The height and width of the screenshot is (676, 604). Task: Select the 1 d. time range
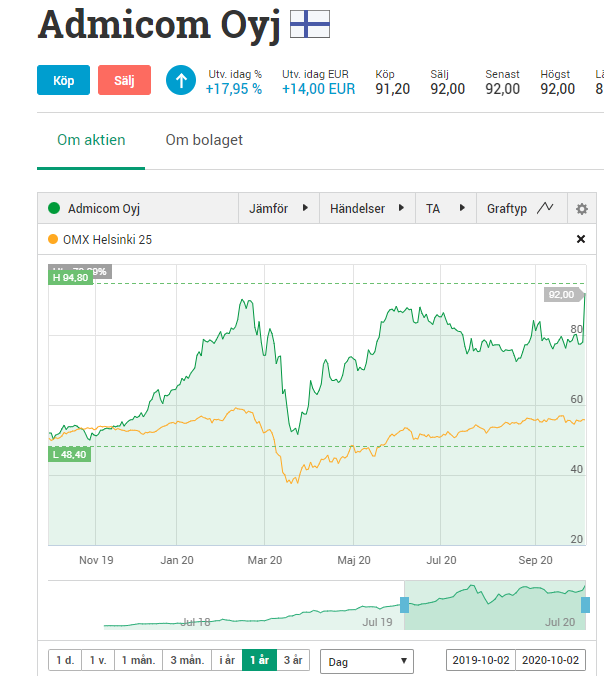tap(65, 660)
